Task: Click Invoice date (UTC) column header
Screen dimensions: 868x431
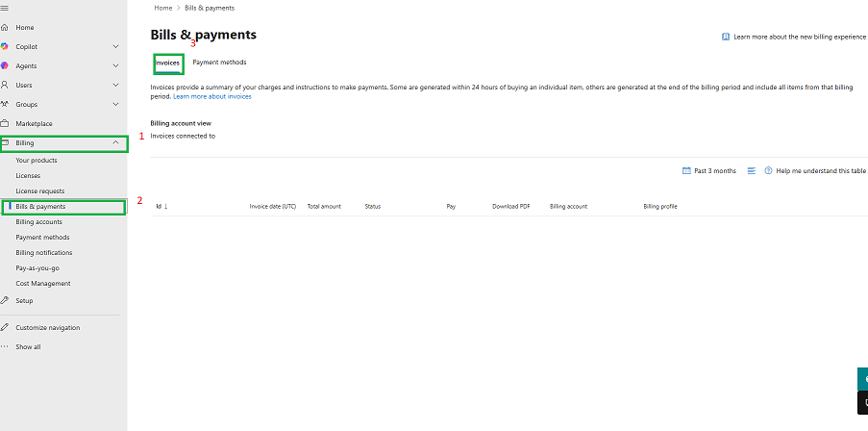Action: click(273, 206)
